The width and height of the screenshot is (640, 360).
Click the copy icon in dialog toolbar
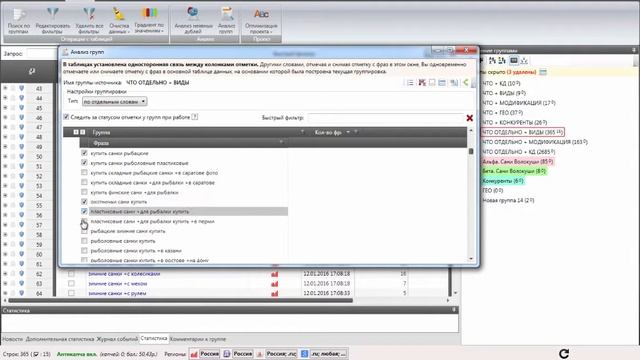point(454,83)
